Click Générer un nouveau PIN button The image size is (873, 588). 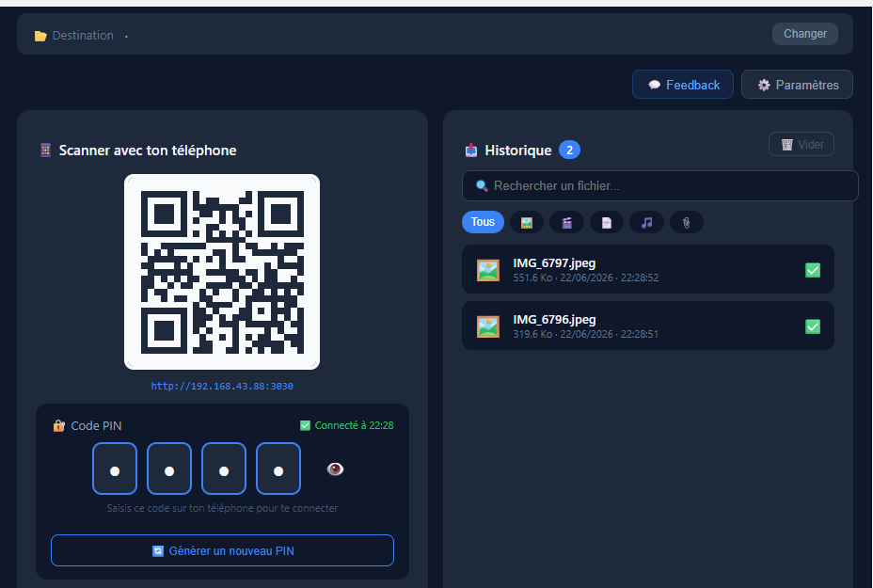222,550
